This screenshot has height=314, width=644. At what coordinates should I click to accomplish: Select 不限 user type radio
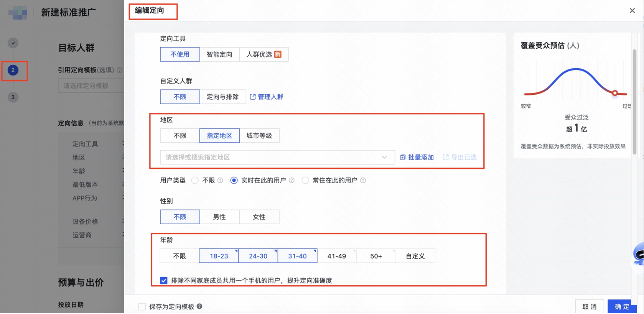[195, 181]
